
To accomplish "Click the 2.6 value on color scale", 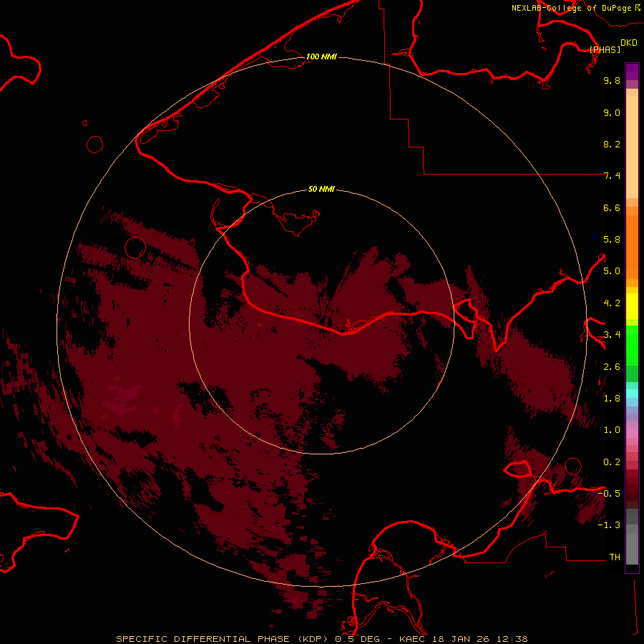I will click(x=612, y=367).
